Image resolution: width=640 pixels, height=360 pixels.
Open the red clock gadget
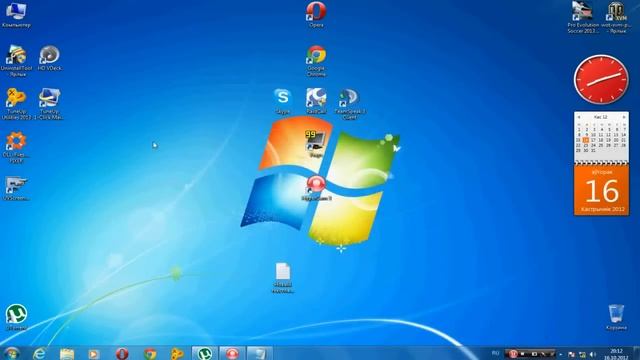[601, 80]
